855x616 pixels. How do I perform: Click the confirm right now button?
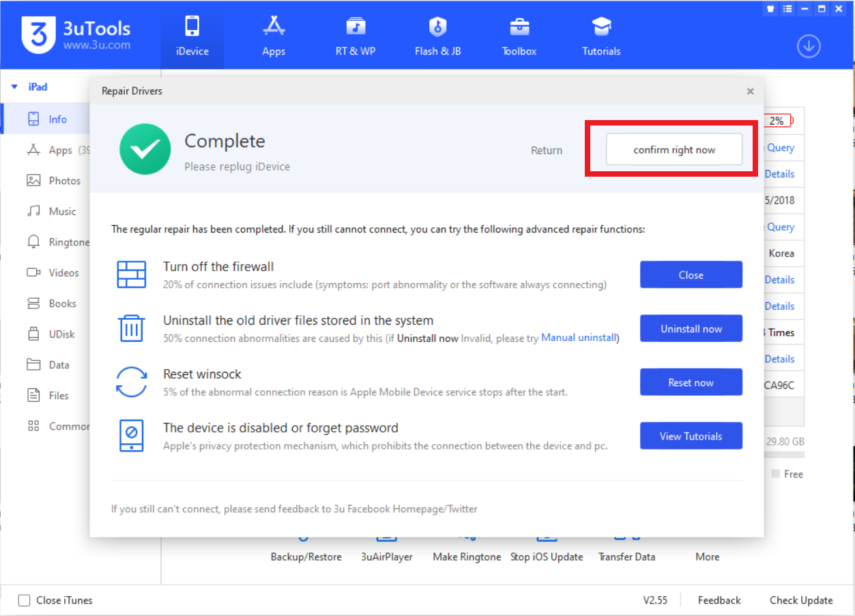[674, 150]
